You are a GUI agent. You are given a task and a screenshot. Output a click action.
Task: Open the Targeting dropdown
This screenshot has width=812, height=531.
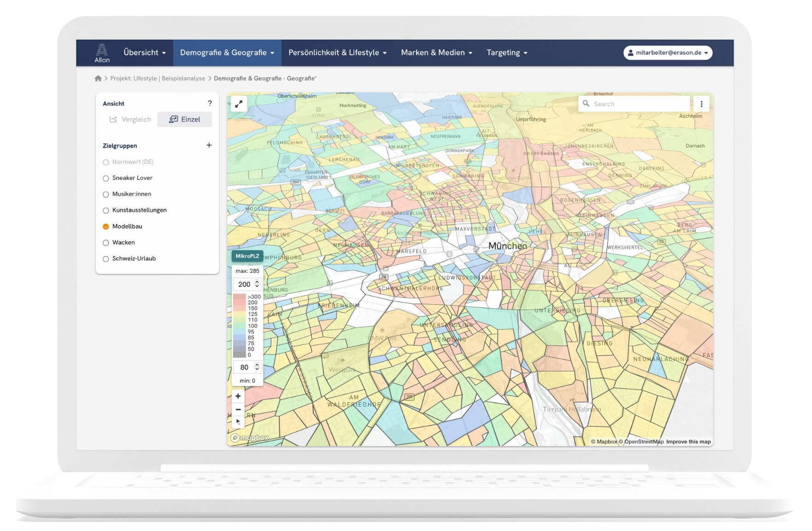(507, 53)
